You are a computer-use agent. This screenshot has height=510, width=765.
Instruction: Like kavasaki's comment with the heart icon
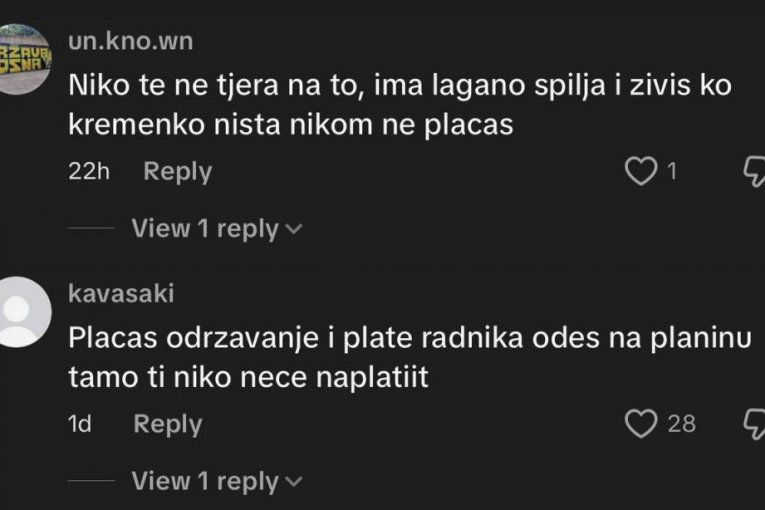point(639,424)
